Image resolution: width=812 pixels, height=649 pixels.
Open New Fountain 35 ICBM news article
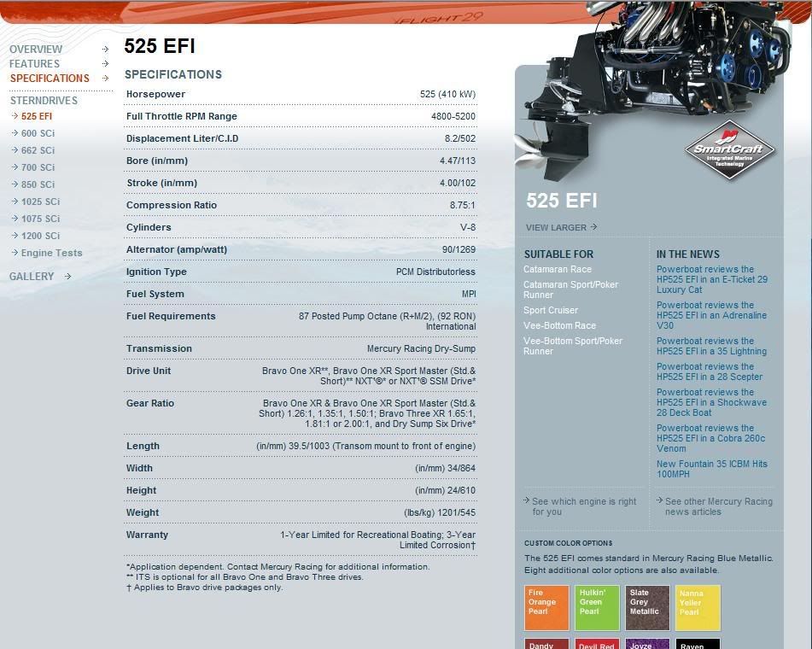(x=711, y=469)
